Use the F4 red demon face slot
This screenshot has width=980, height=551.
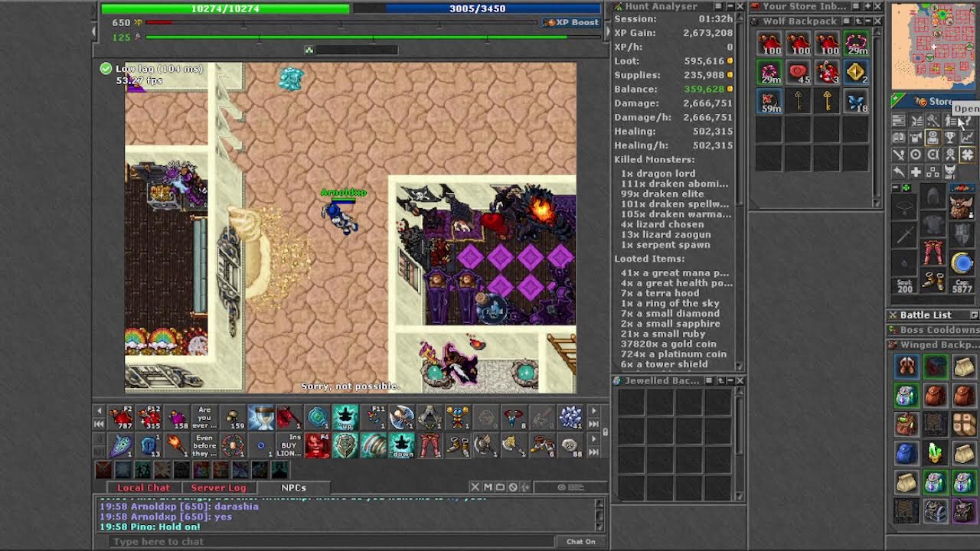[317, 445]
